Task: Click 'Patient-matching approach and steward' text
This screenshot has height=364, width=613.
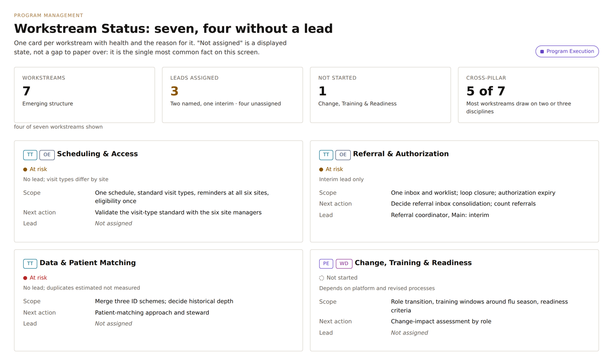Action: (152, 313)
